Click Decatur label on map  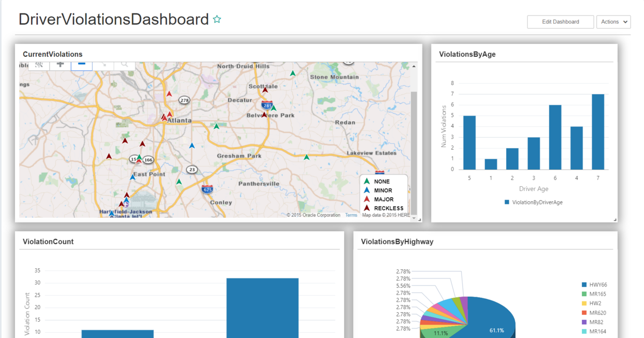[x=240, y=100]
